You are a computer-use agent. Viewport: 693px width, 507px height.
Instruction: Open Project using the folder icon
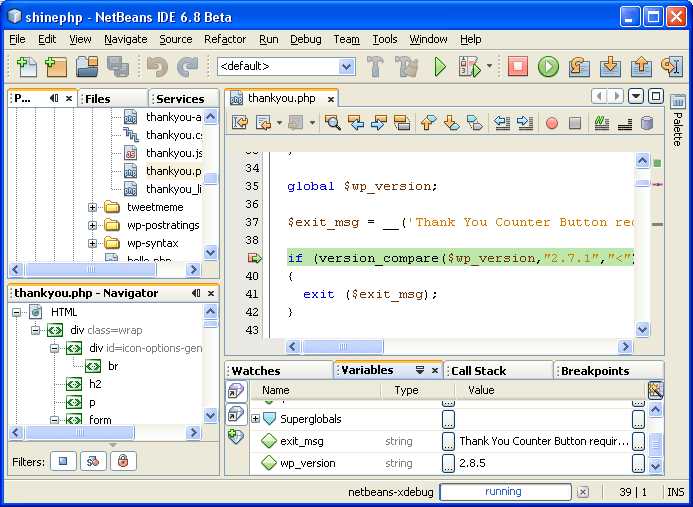click(x=87, y=67)
